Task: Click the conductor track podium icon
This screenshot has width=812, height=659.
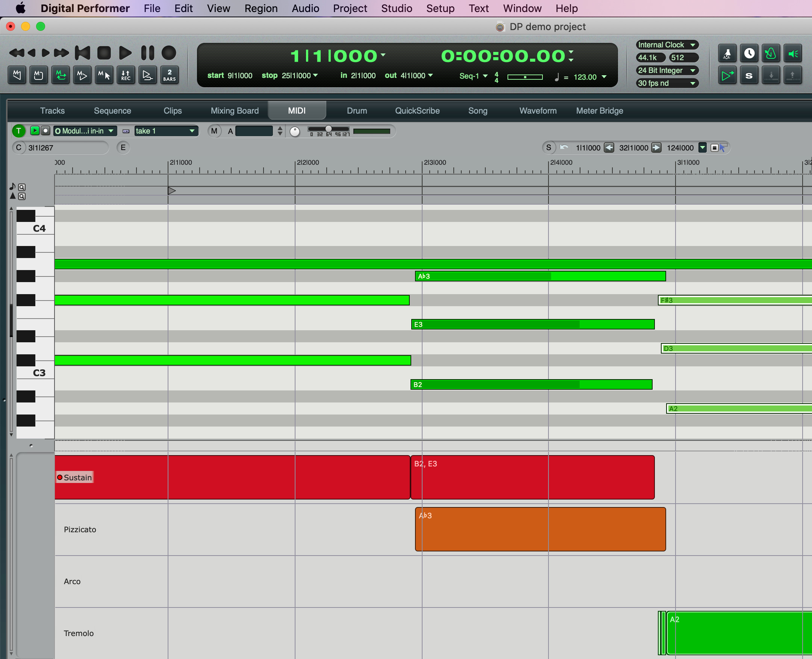Action: pyautogui.click(x=727, y=54)
